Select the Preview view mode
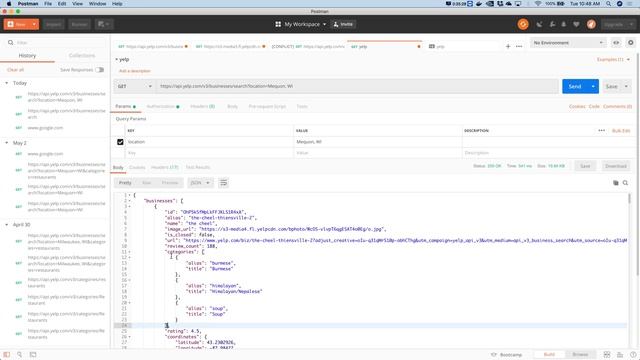This screenshot has height=360, width=640. click(x=170, y=183)
